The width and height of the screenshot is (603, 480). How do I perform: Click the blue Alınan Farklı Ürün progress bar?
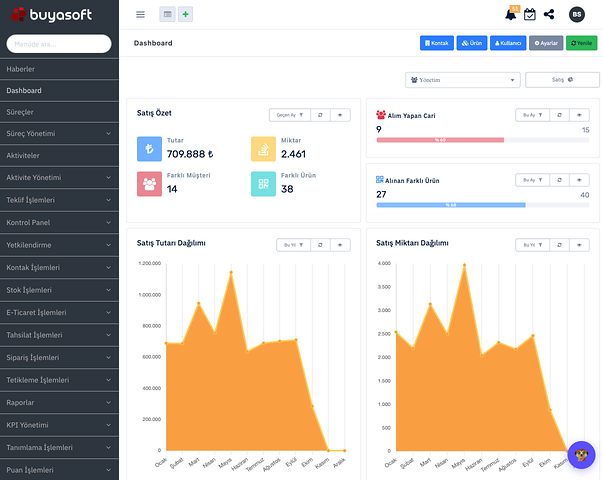(451, 205)
